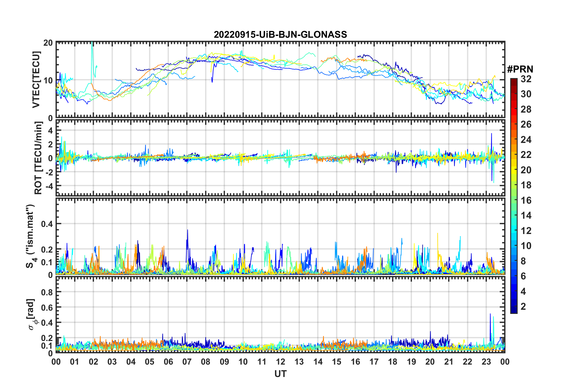Click the ROT [TECU/min] y-axis label
Viewport: 561px width, 392px height.
click(x=38, y=158)
